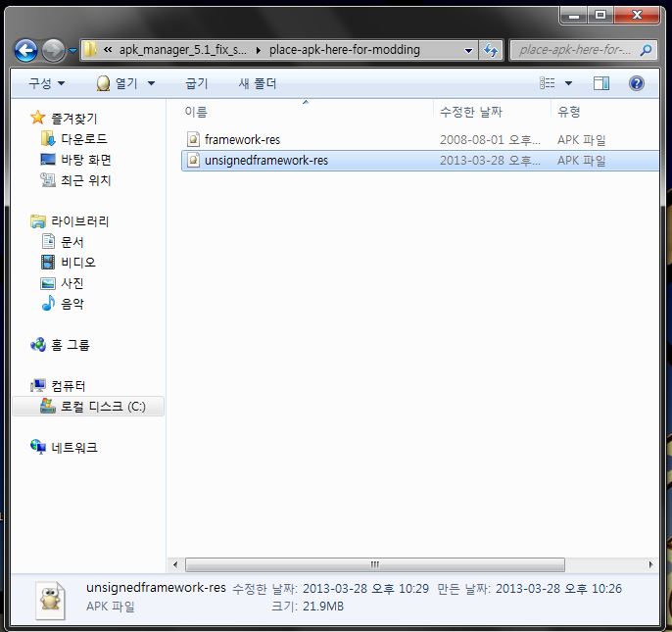Select Desktop (바탕 화면) in favorites
The height and width of the screenshot is (632, 672).
pos(86,160)
